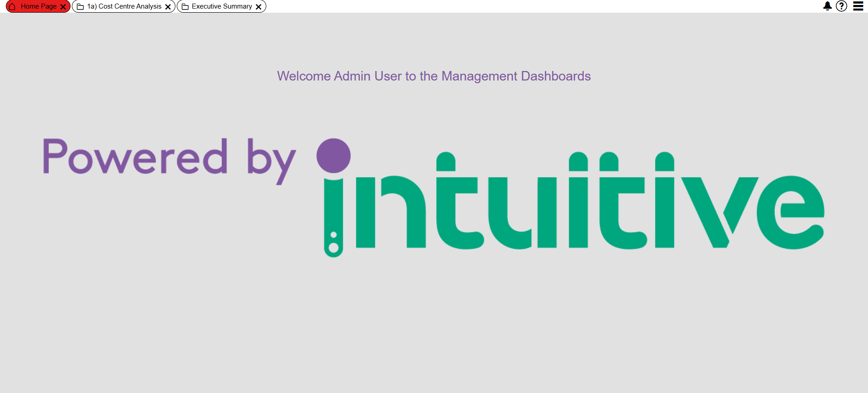The height and width of the screenshot is (393, 868).
Task: Click the home icon on Home Page tab
Action: pos(12,6)
